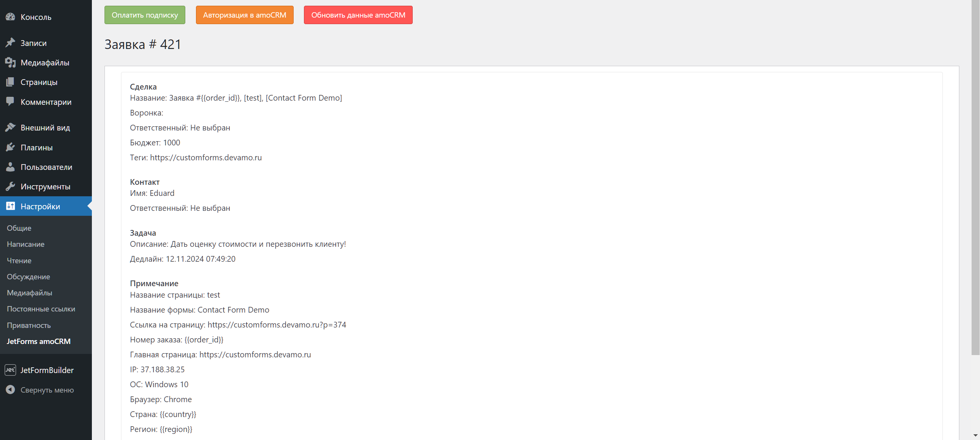Click the Оплатить подписку button
The image size is (980, 440).
click(144, 15)
